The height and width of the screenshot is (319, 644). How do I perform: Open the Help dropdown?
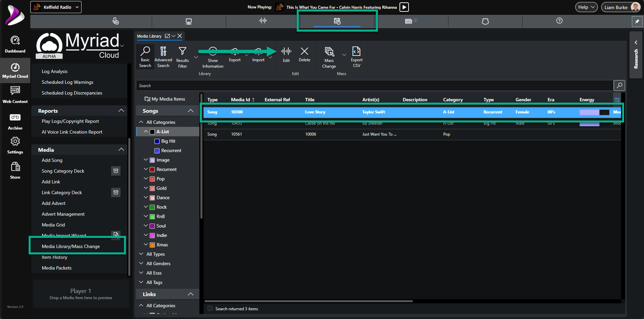click(x=586, y=7)
